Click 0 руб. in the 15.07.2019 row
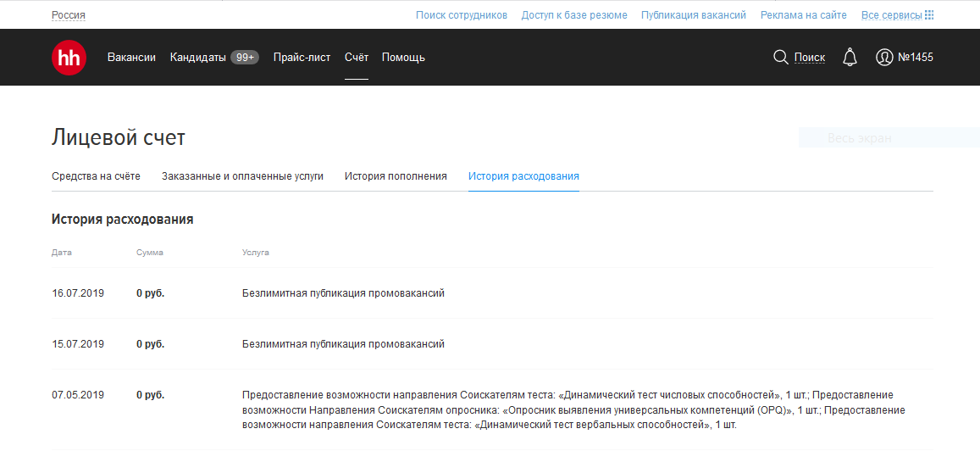The height and width of the screenshot is (451, 980). pos(151,343)
